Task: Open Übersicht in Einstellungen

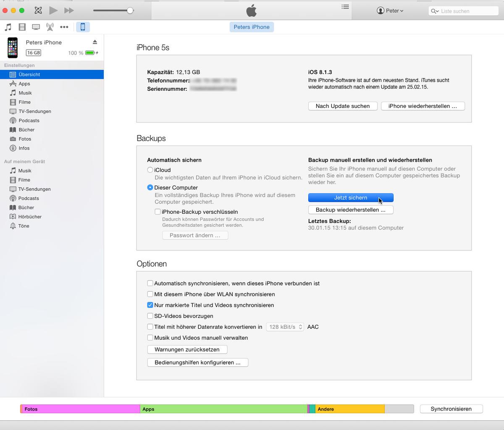Action: pos(52,74)
